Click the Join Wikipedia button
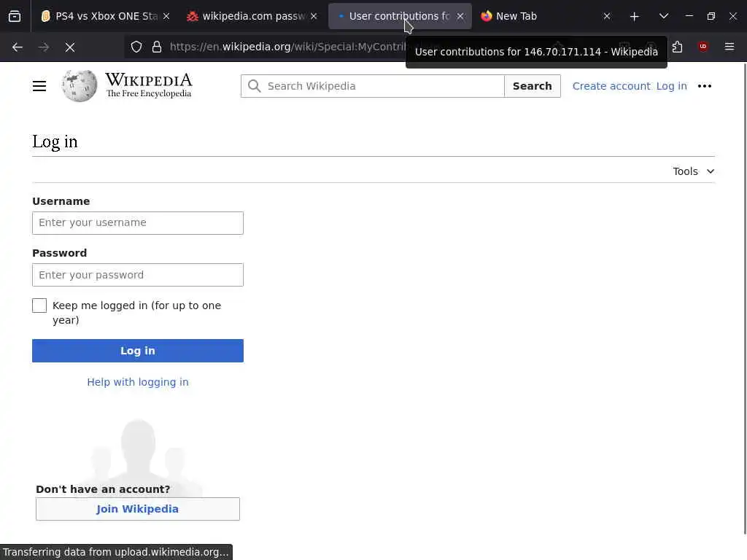Screen dimensions: 747x560 click(x=138, y=509)
